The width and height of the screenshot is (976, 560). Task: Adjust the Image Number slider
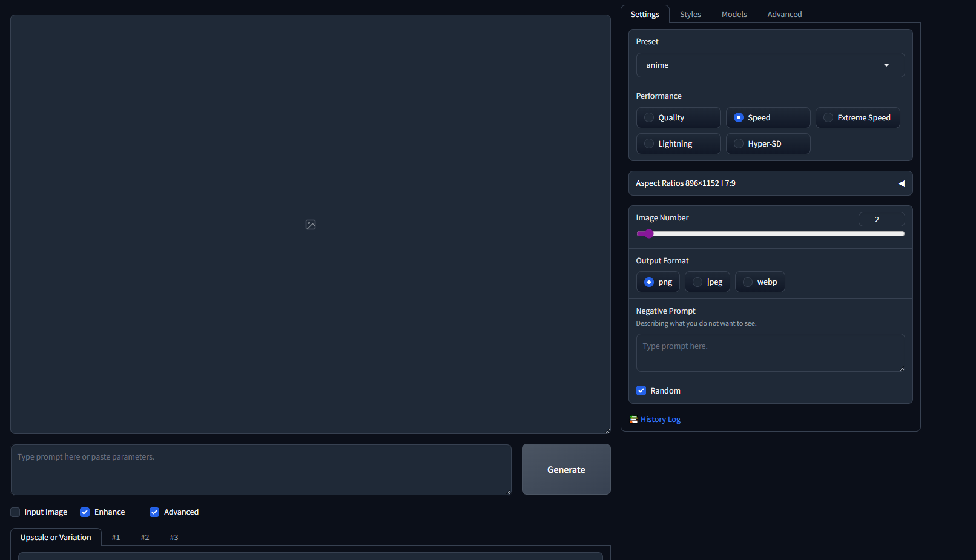(770, 234)
